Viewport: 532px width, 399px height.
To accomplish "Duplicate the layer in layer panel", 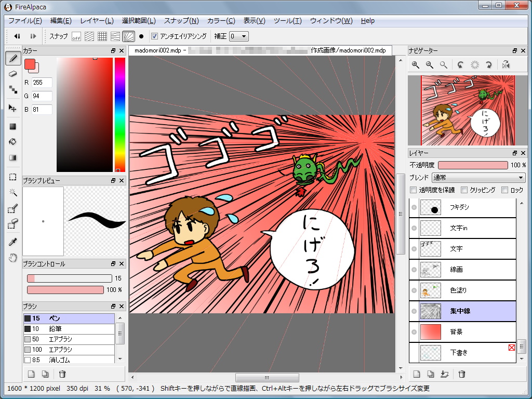I will tap(431, 374).
